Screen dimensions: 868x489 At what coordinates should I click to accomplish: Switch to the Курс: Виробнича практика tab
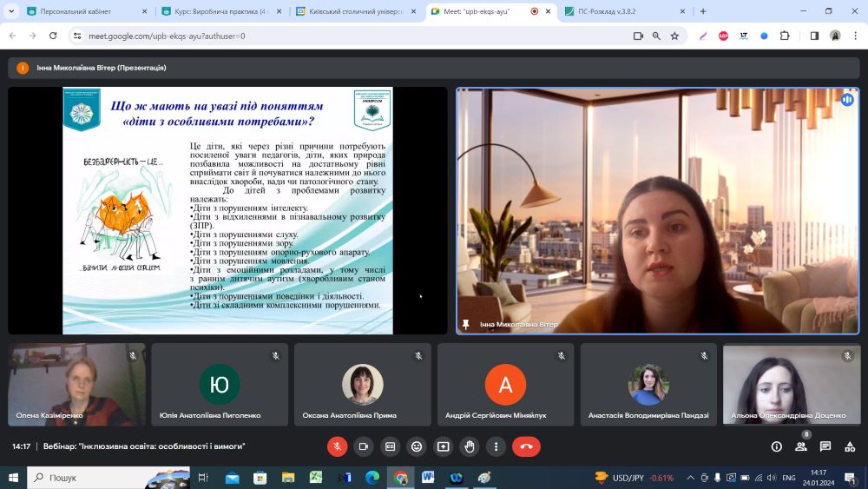click(x=220, y=11)
